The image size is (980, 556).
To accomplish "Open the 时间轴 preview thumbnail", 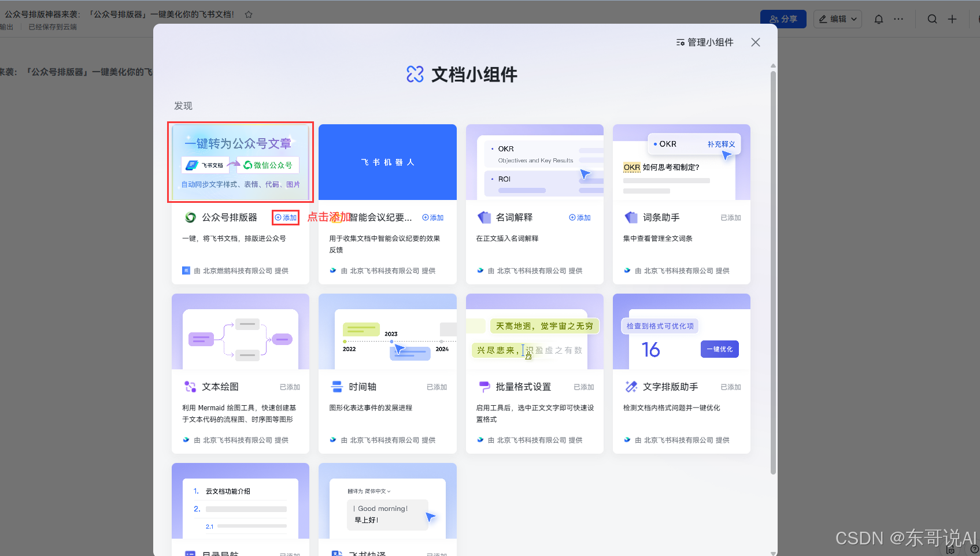I will (387, 332).
